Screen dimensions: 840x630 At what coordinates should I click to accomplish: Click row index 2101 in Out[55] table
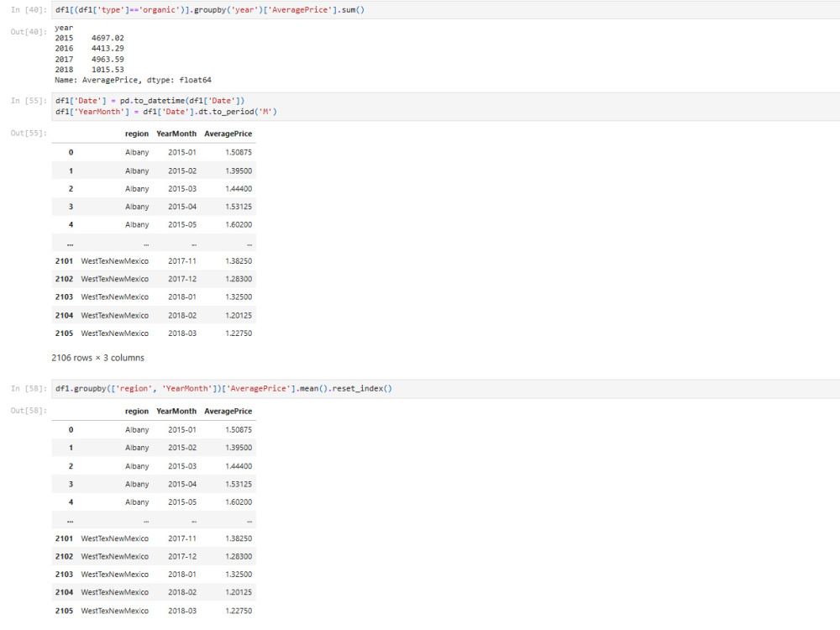point(64,261)
